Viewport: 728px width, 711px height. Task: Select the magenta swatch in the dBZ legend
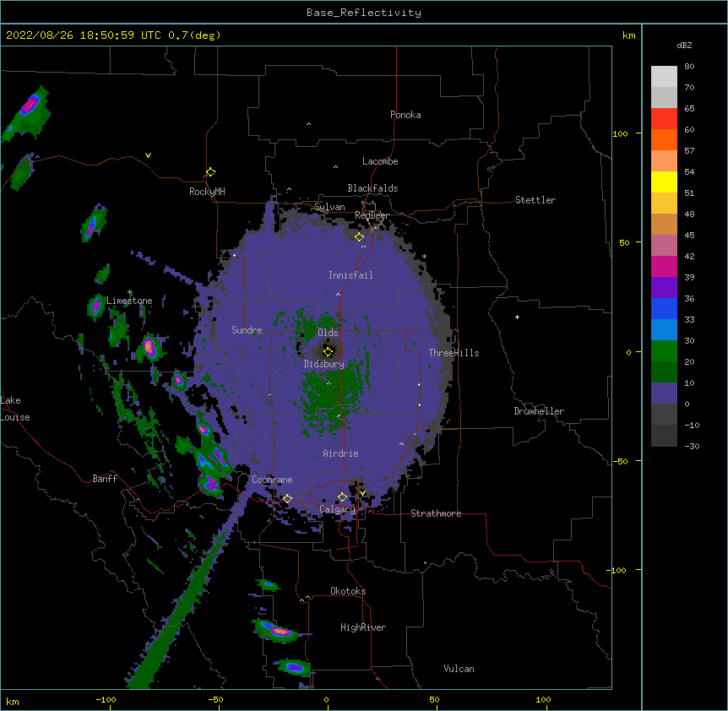click(664, 266)
